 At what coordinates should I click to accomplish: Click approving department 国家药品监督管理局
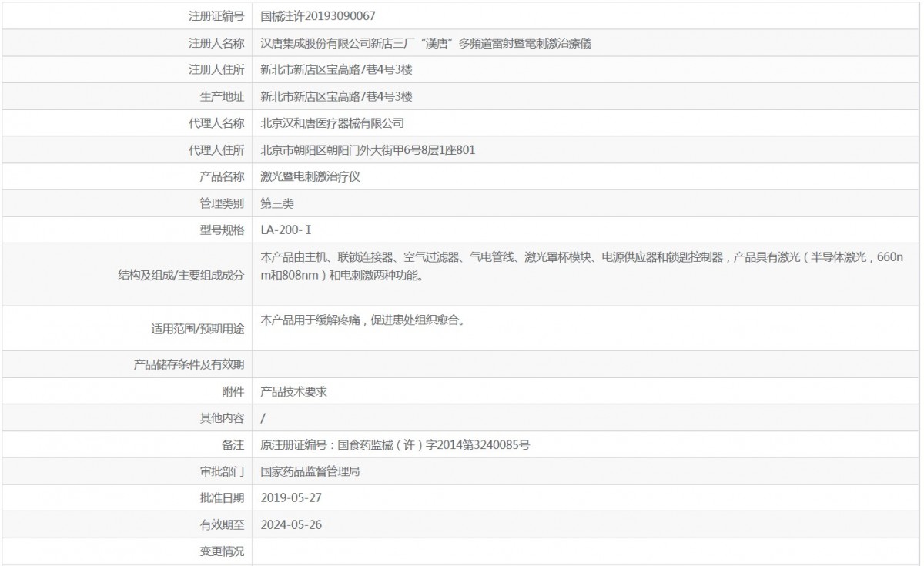pyautogui.click(x=310, y=471)
